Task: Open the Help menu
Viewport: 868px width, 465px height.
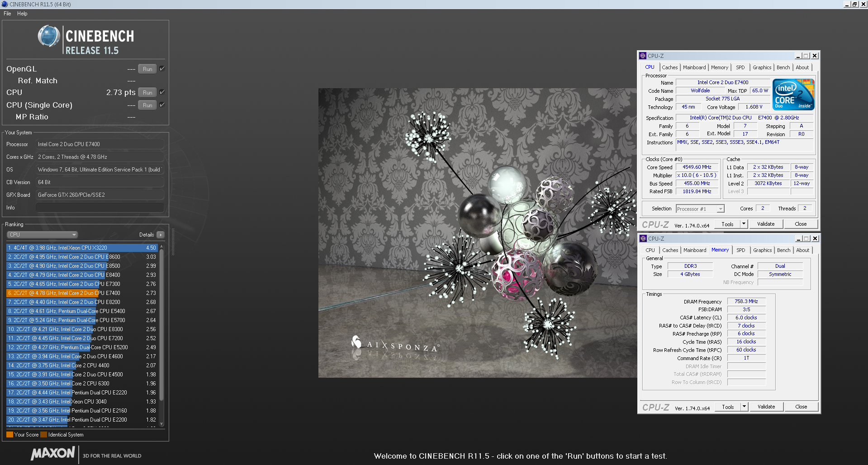Action: coord(22,14)
